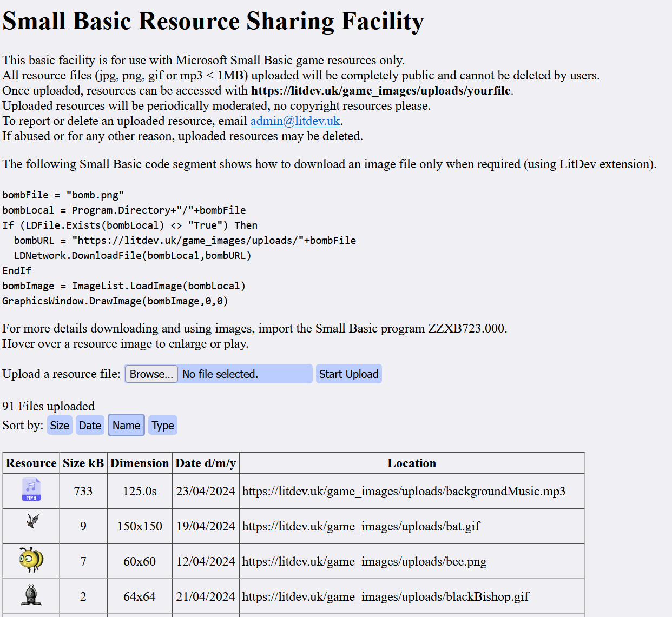
Task: Click the bat.gif location URL
Action: pos(361,526)
